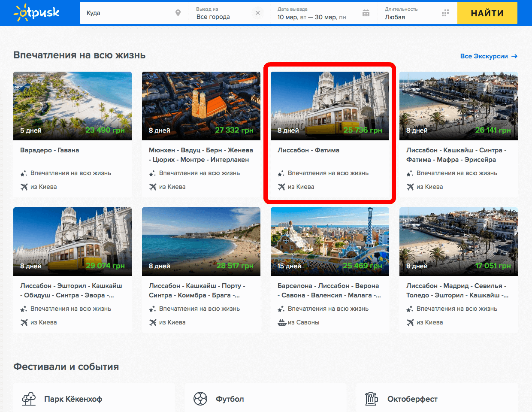Click the из Савоны departure text
Viewport: 532px width, 412px height.
pos(304,322)
